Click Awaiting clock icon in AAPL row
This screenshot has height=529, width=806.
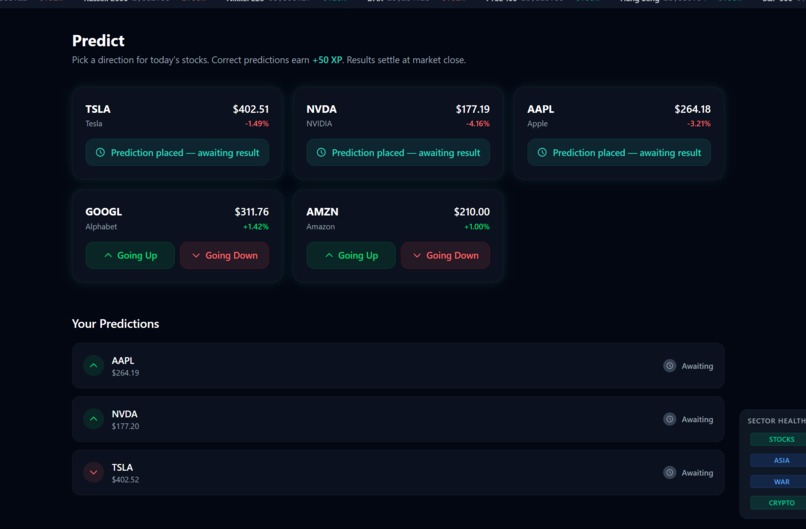(669, 366)
